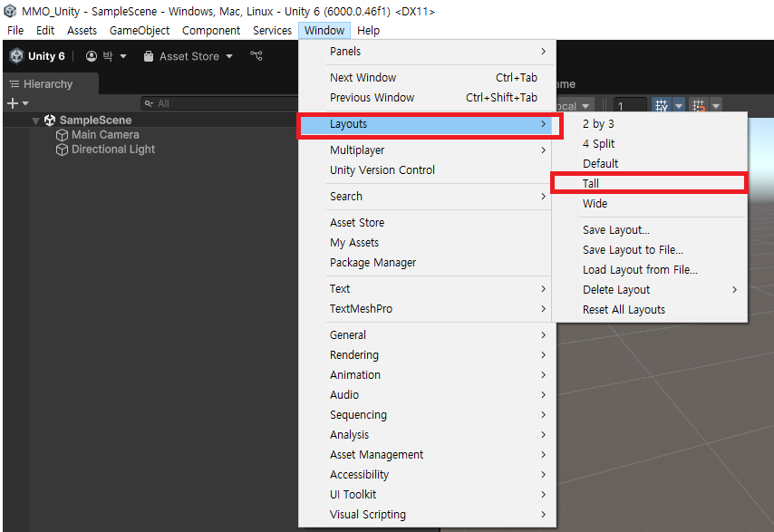Click the Asset Store bag icon
The image size is (774, 532).
(149, 56)
